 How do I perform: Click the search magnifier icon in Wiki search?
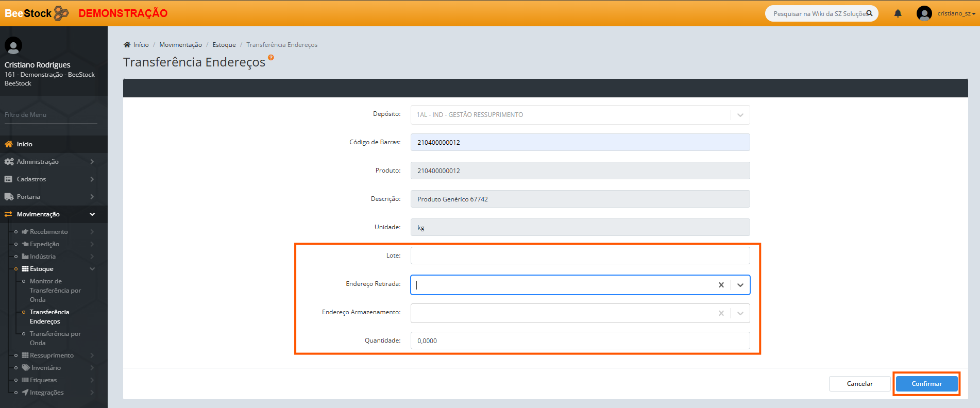pyautogui.click(x=869, y=13)
